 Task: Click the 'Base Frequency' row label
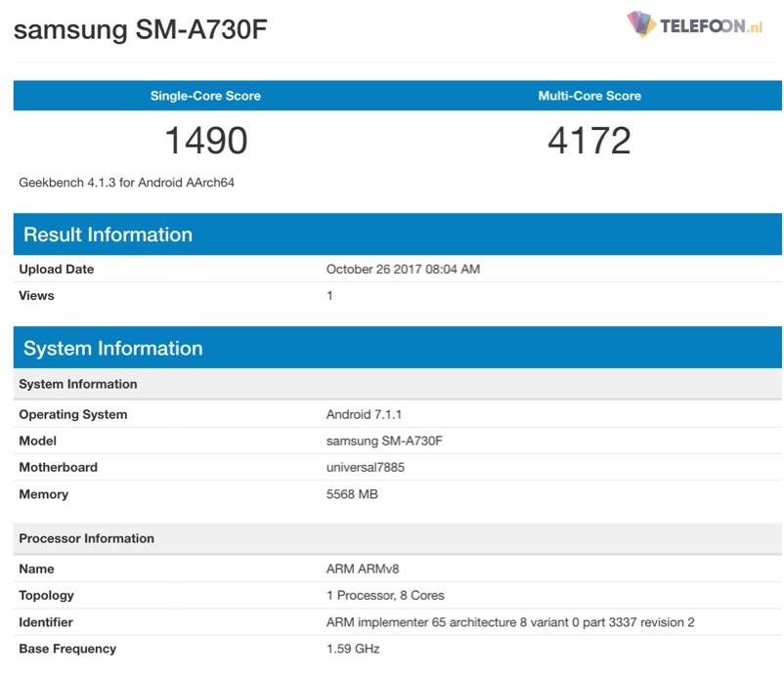pos(67,649)
